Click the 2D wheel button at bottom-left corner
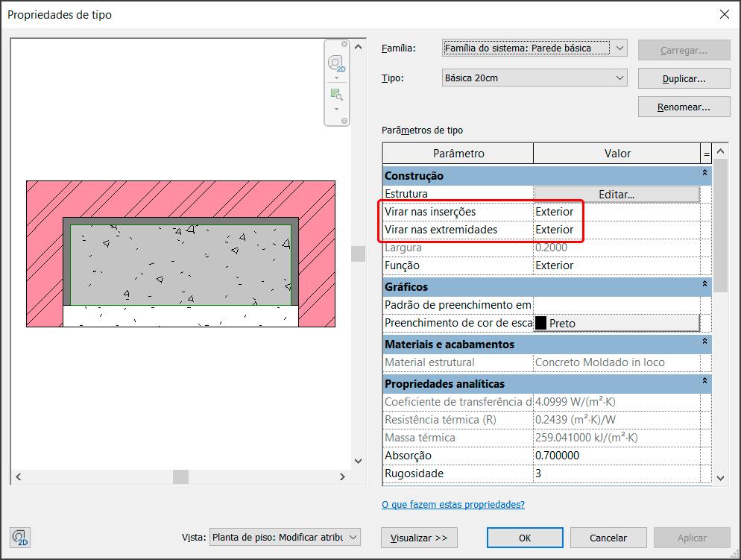This screenshot has width=741, height=560. tap(20, 538)
